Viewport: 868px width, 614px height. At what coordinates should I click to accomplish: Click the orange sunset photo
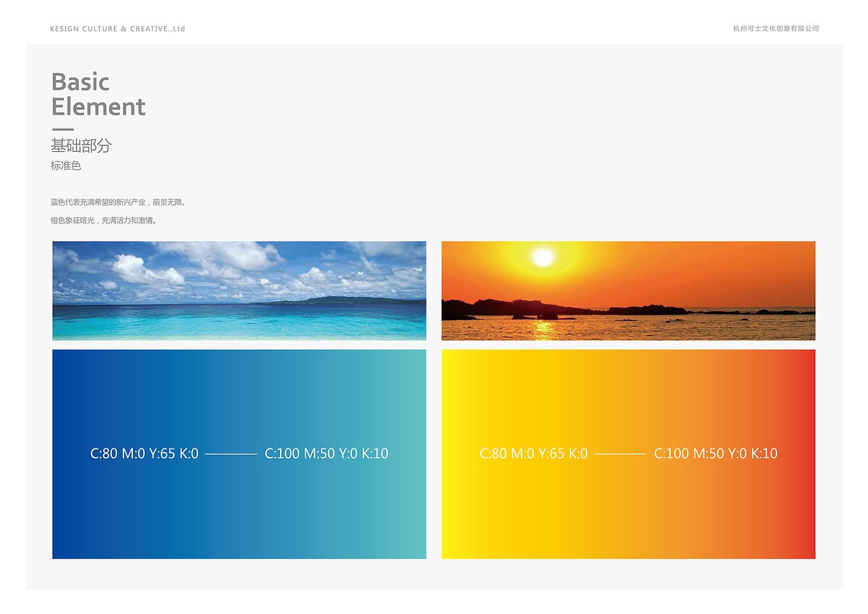click(629, 290)
